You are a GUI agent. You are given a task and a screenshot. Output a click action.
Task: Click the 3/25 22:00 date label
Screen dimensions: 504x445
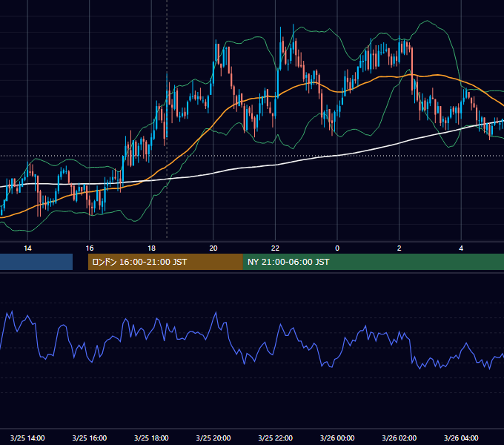[276, 438]
